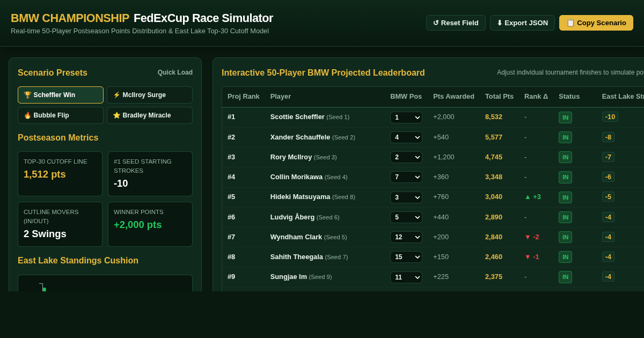Viewport: 644px width, 338px height.
Task: Open BMW Pos dropdown for Sungjae Im
Action: coord(406,277)
